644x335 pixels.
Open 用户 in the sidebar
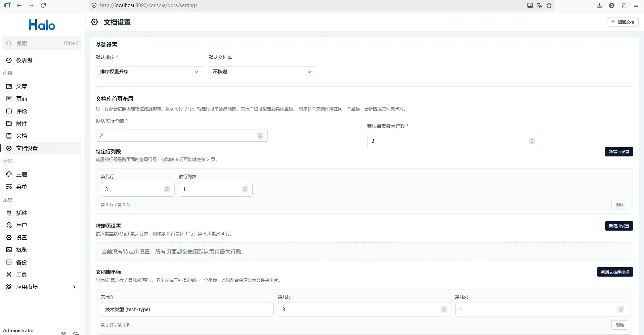pyautogui.click(x=41, y=225)
